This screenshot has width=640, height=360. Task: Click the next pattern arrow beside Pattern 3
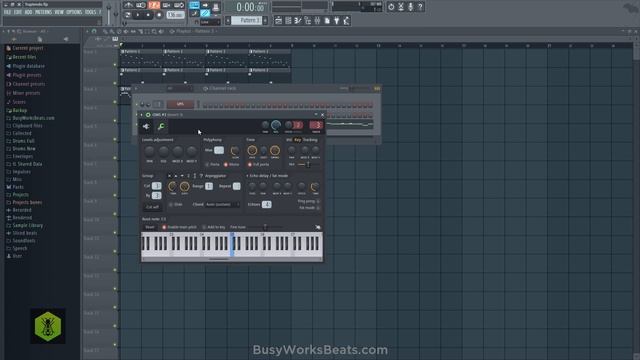[x=265, y=20]
